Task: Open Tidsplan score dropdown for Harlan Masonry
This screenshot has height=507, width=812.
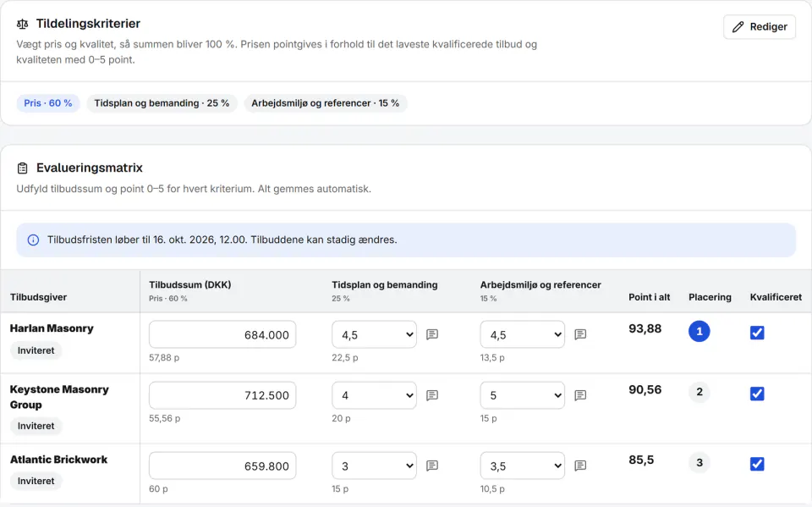Action: 374,334
